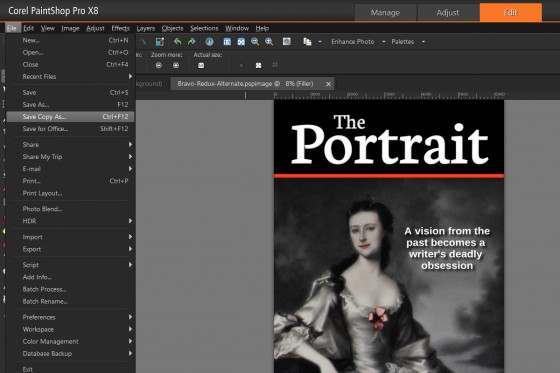560x373 pixels.
Task: Choose Batch Process... entry
Action: click(x=71, y=289)
